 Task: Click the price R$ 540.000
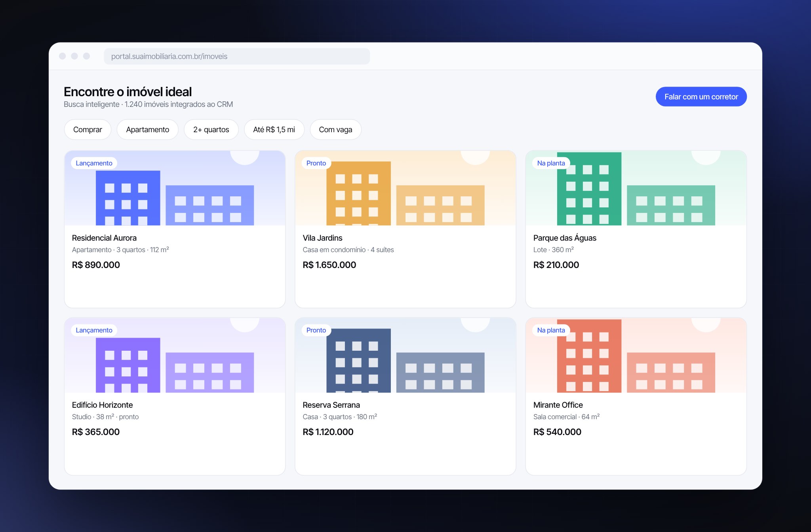pyautogui.click(x=557, y=432)
